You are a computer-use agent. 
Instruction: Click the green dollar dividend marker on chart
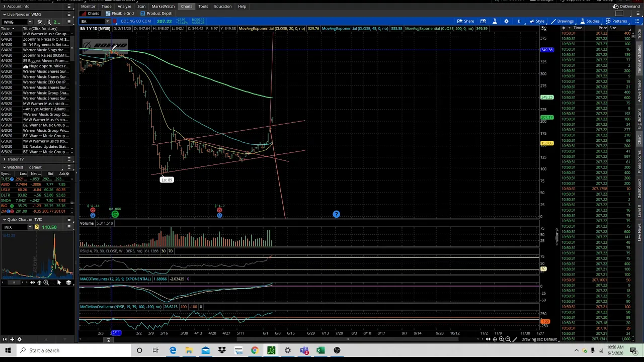tap(115, 215)
